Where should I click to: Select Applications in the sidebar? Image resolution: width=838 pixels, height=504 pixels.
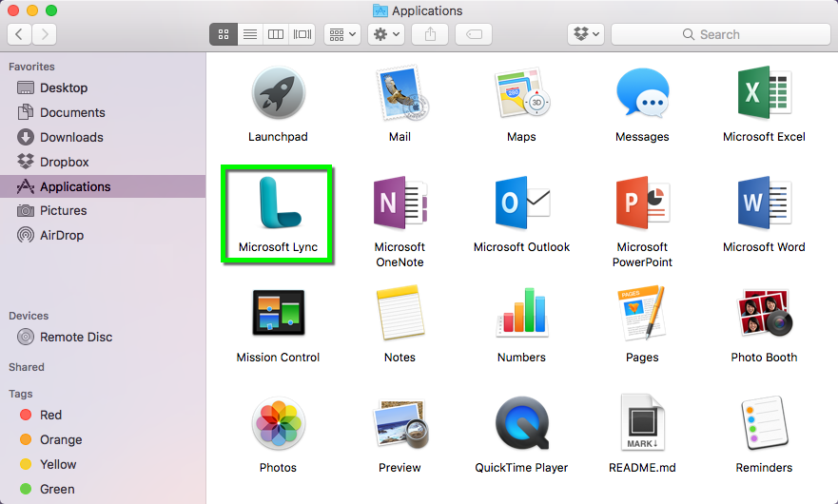coord(103,186)
